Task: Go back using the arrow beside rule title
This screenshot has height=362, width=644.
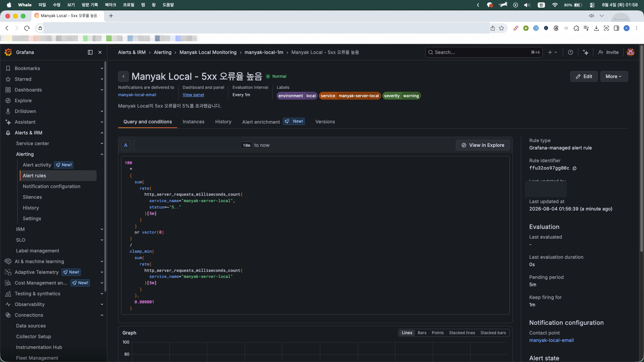Action: click(x=123, y=76)
